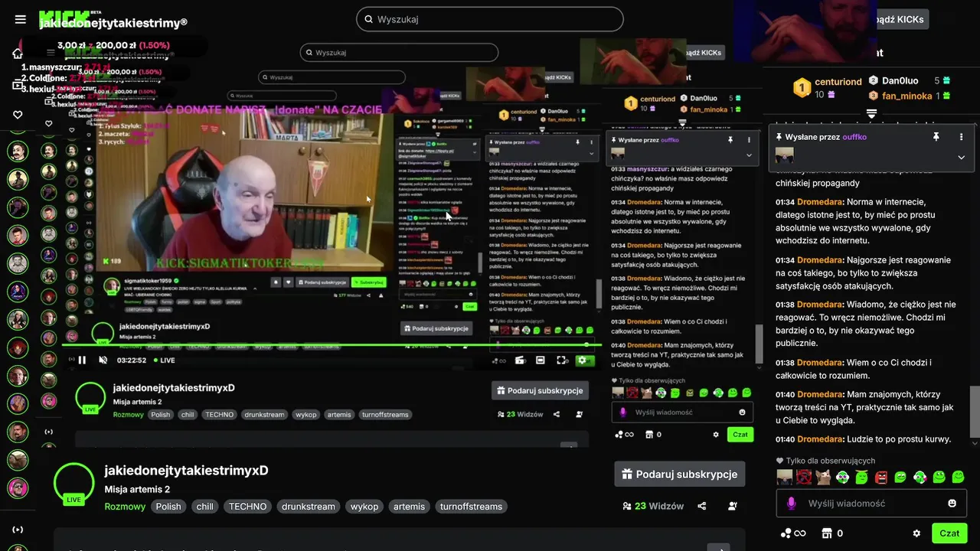The height and width of the screenshot is (551, 980).
Task: Click the ouffko username on the largest pinned message
Action: (x=854, y=136)
